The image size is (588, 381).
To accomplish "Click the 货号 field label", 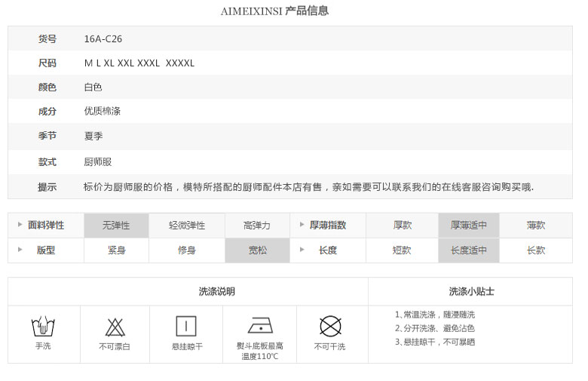I will pyautogui.click(x=47, y=38).
